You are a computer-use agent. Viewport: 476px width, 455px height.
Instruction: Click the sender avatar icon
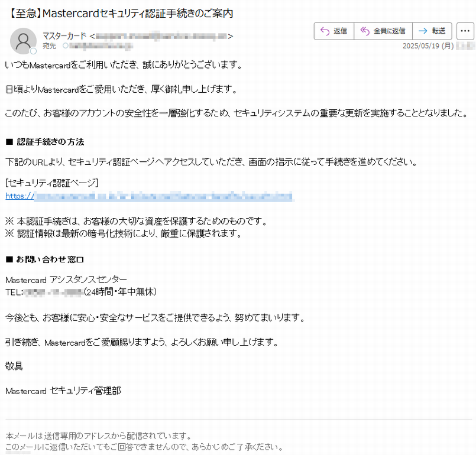tap(24, 41)
